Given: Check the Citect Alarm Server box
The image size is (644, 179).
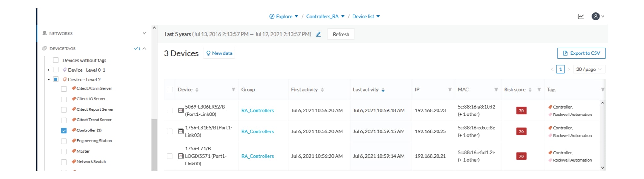Looking at the screenshot, I should 64,89.
